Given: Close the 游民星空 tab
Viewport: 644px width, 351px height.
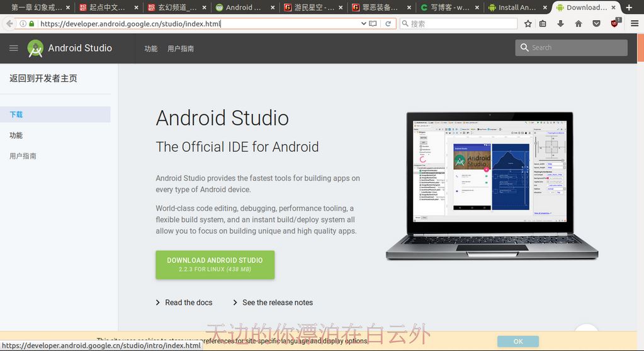Looking at the screenshot, I should coord(341,8).
